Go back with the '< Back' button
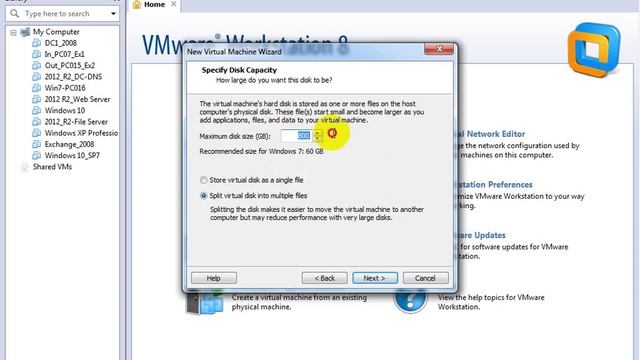This screenshot has width=640, height=360. (324, 278)
